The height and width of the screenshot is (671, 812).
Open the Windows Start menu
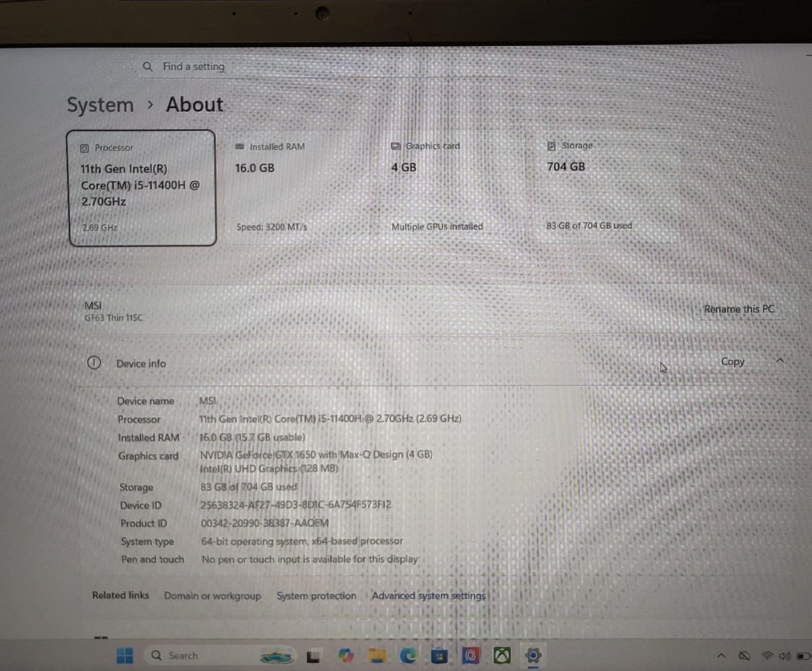coord(125,656)
